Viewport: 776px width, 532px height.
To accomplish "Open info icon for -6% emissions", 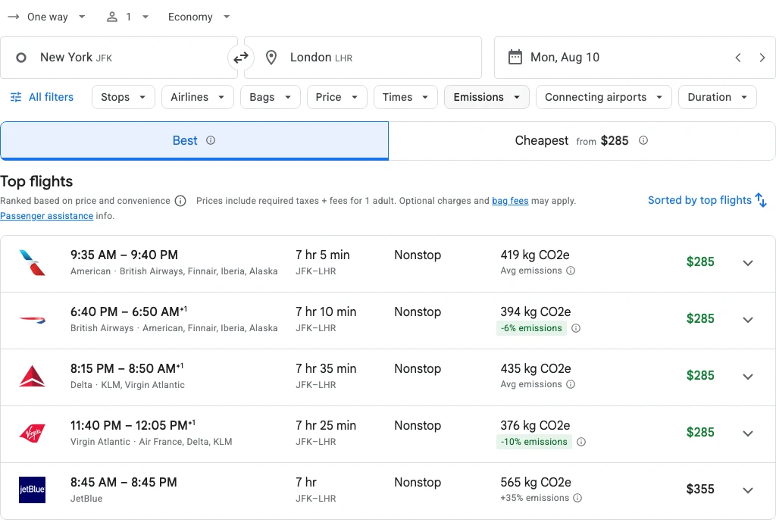I will (576, 328).
